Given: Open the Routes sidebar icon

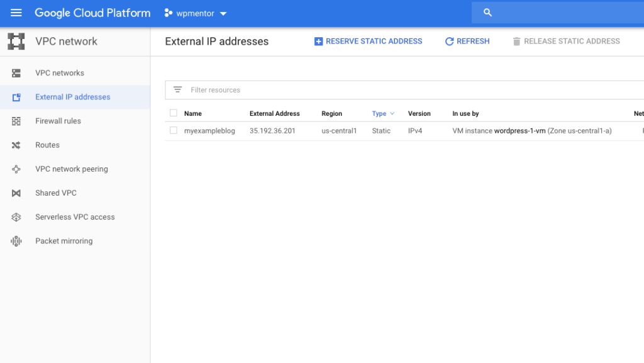Looking at the screenshot, I should (16, 145).
